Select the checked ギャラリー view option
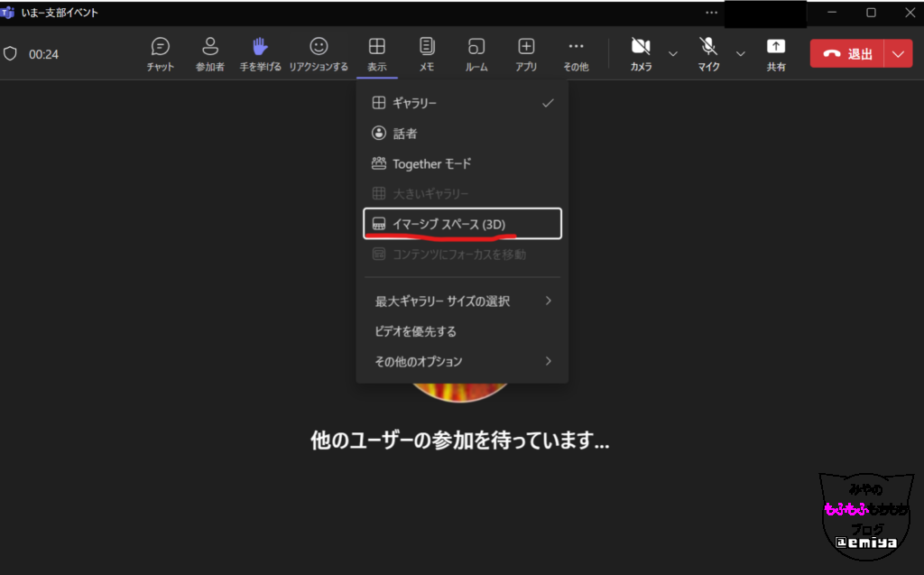This screenshot has width=924, height=575. [462, 103]
